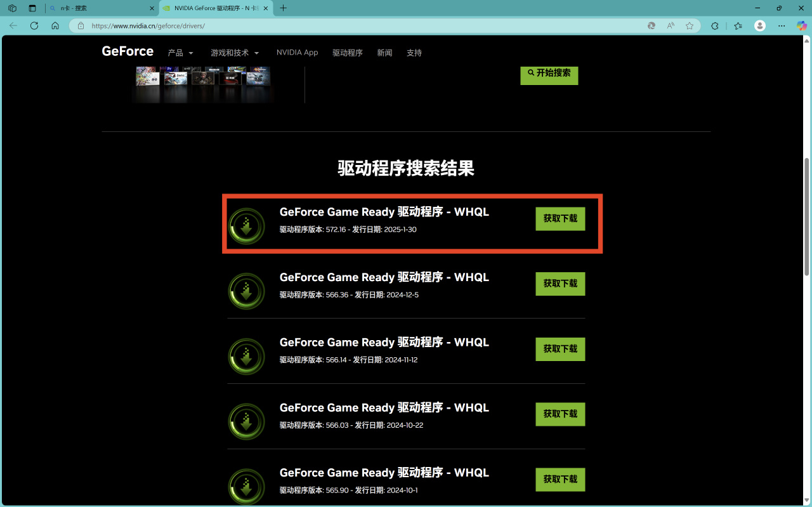The height and width of the screenshot is (507, 812).
Task: Open 新闻 nav item
Action: pos(384,53)
